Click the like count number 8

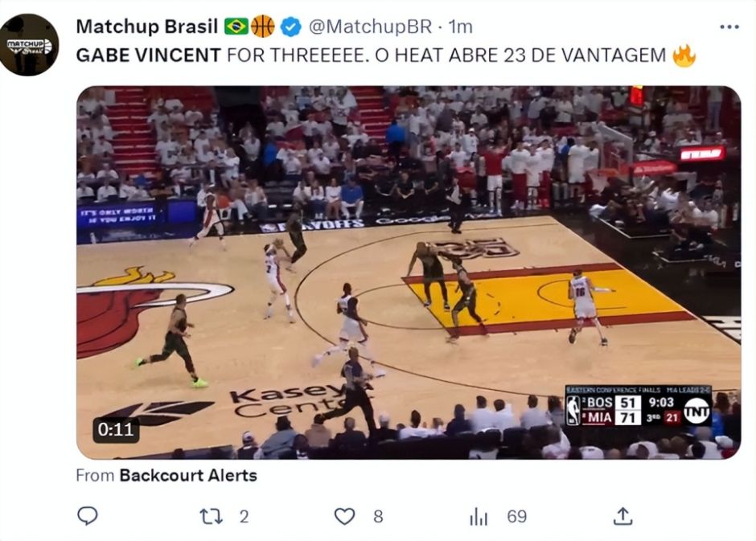379,516
